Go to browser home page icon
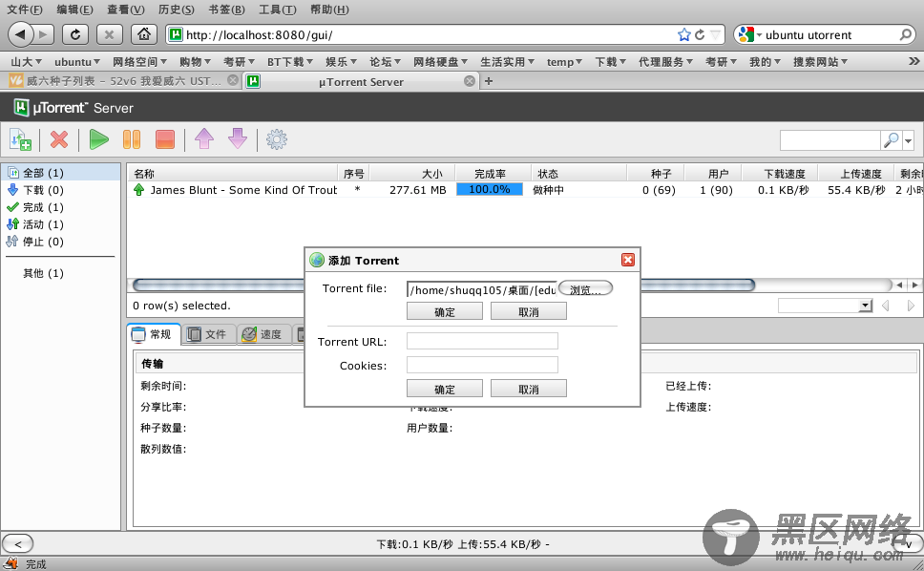 pos(144,34)
